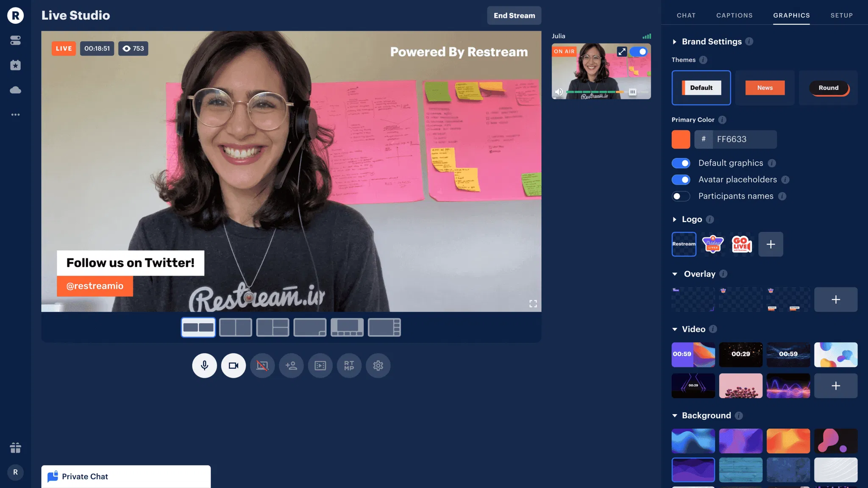Turn off the camera button

point(233,365)
